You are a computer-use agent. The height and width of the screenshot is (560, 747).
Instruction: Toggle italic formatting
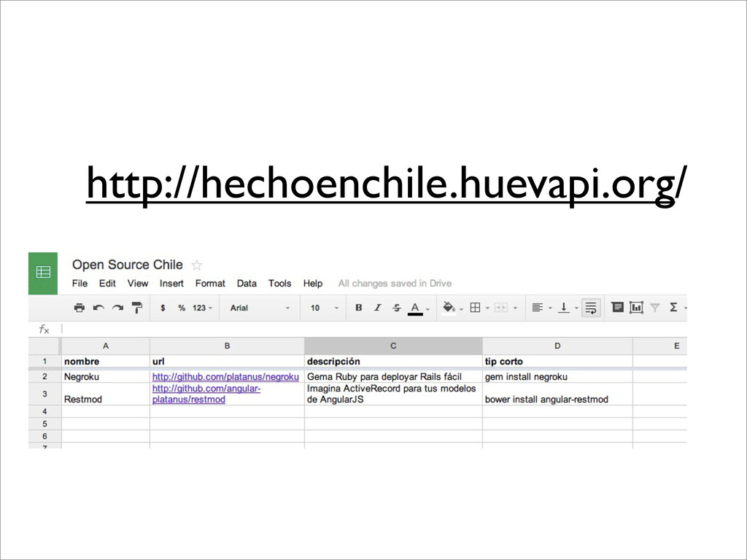point(377,308)
